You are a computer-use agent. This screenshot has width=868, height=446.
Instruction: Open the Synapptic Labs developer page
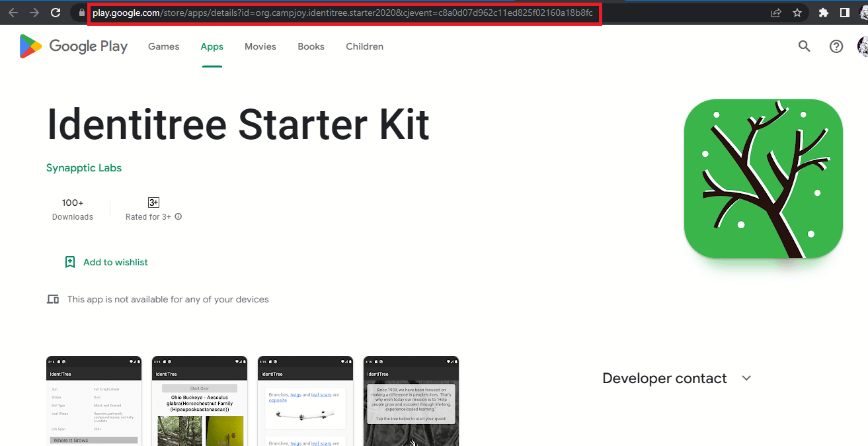pos(84,168)
